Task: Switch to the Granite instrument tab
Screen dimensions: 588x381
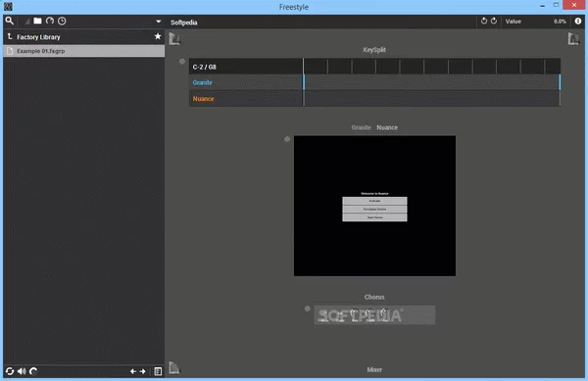Action: [x=361, y=127]
